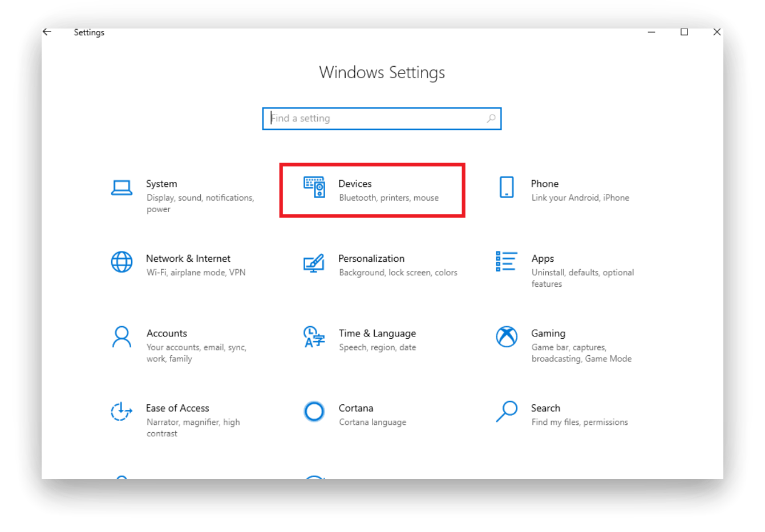This screenshot has height=532, width=765.
Task: Click 'Bluetooth, printers, mouse' description
Action: (x=389, y=198)
